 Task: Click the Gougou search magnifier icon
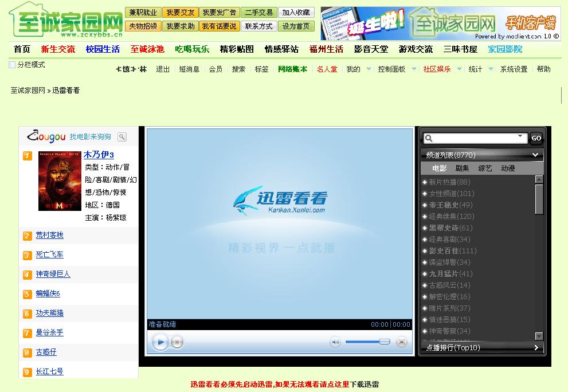tap(122, 137)
